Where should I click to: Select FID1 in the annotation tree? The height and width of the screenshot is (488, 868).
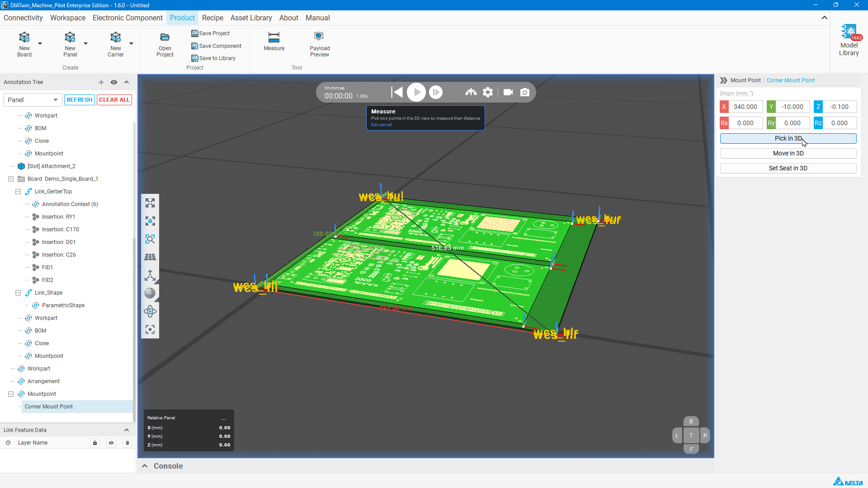[47, 267]
